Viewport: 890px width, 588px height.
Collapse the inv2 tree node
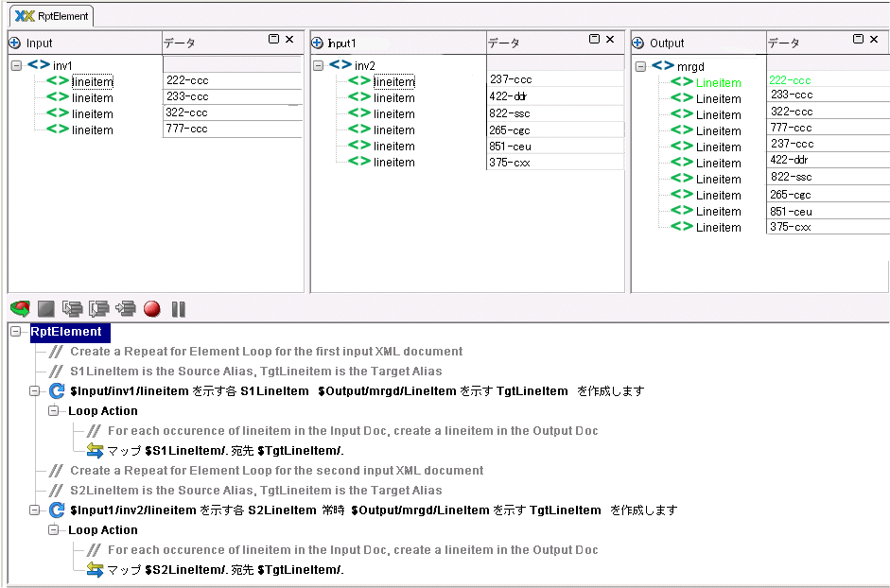[319, 65]
